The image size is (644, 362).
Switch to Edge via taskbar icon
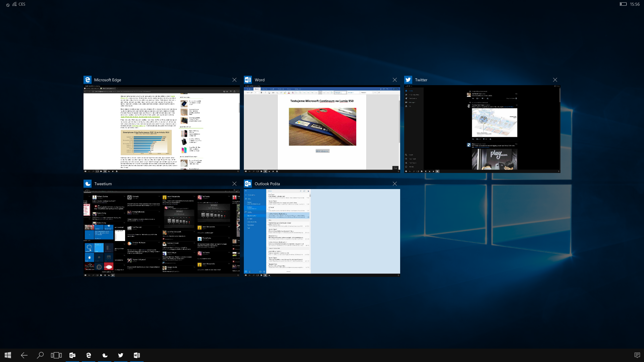(x=89, y=355)
